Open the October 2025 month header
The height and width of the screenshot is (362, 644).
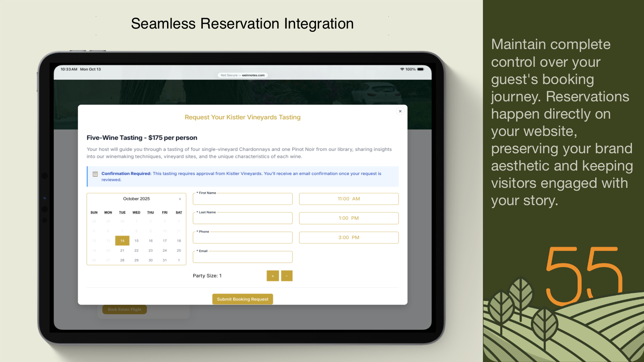[136, 198]
